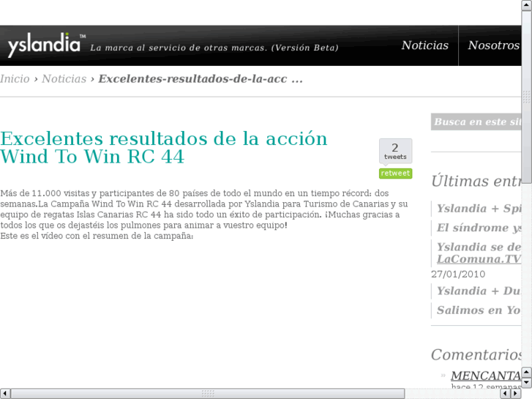Open the LaComuna.TV entry link
The image size is (532, 399).
coord(479,259)
